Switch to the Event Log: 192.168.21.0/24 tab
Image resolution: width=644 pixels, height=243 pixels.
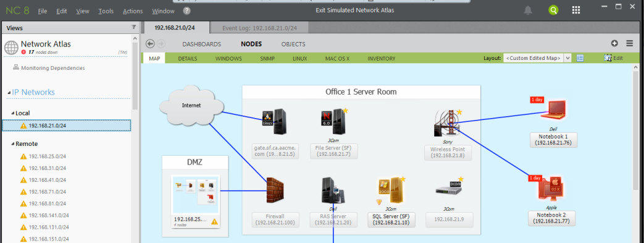[x=259, y=28]
